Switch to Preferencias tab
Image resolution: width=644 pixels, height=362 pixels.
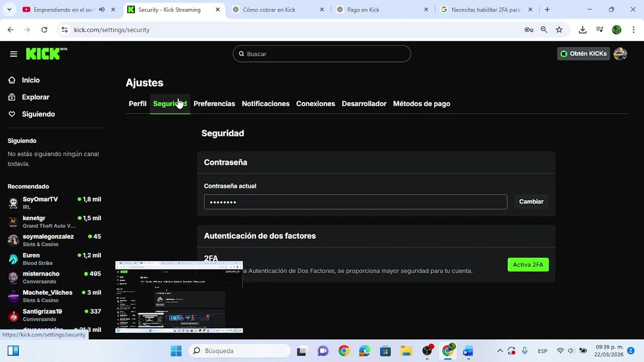click(x=214, y=104)
